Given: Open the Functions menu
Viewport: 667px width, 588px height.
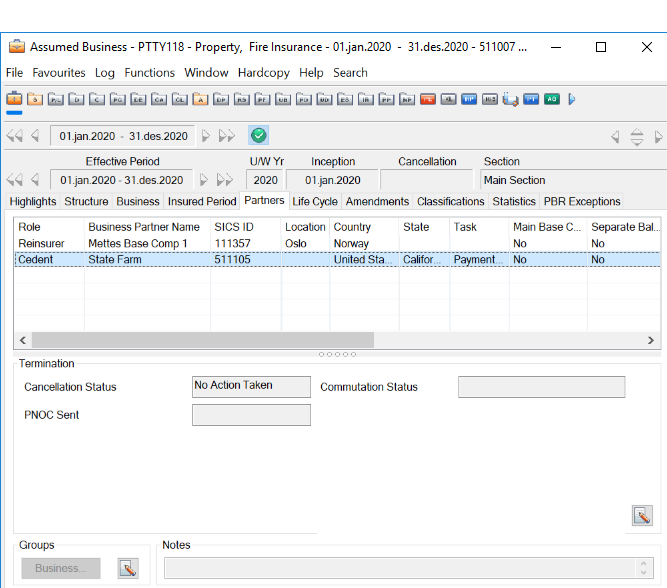Looking at the screenshot, I should pos(150,73).
